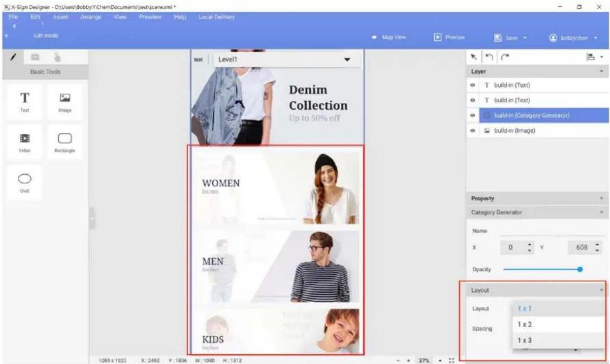Select the Rectangle tool

pyautogui.click(x=64, y=142)
